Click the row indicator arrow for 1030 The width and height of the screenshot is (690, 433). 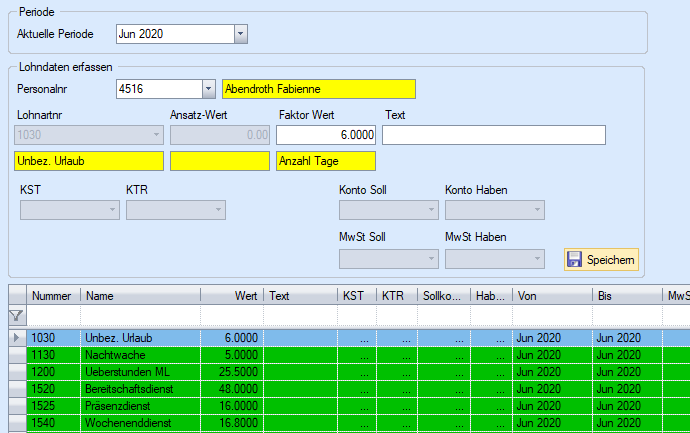click(x=16, y=338)
